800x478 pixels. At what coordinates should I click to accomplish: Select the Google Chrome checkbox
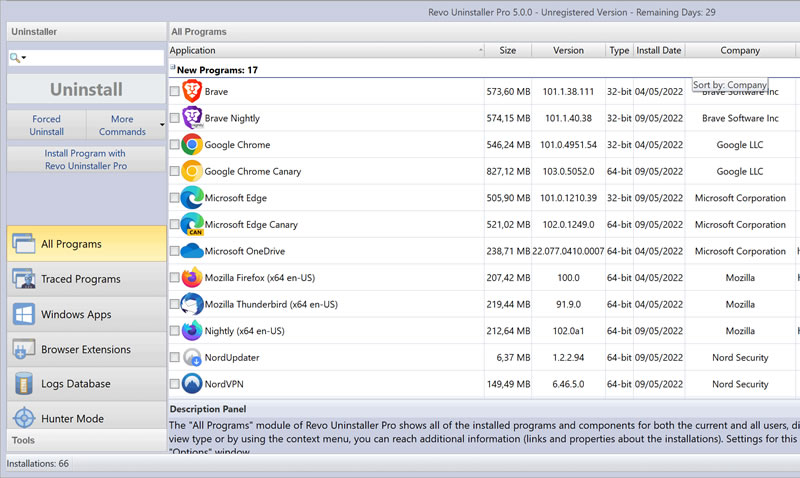click(174, 145)
